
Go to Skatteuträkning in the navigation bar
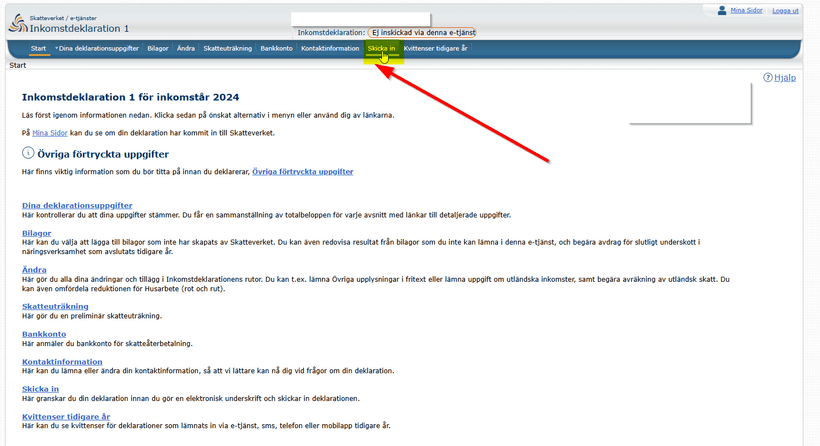[x=228, y=48]
